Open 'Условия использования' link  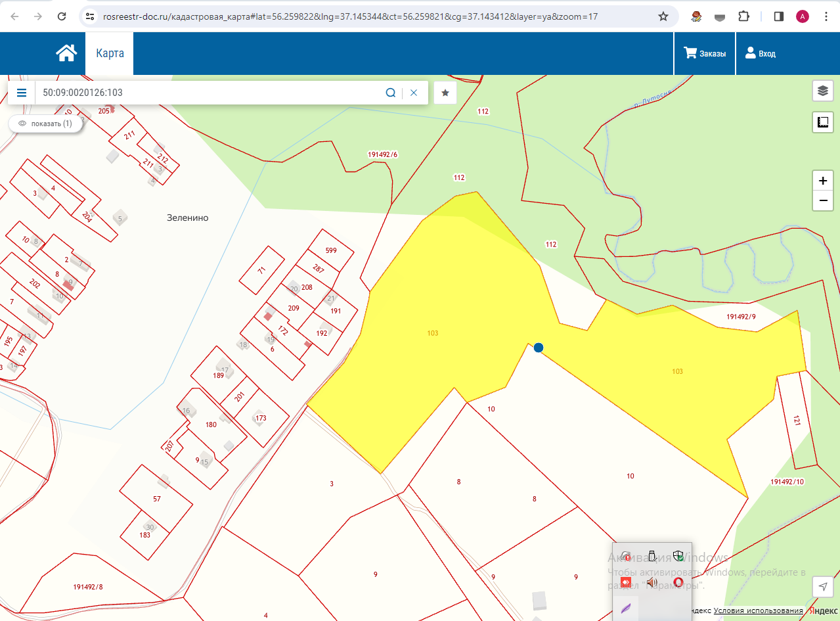(758, 611)
